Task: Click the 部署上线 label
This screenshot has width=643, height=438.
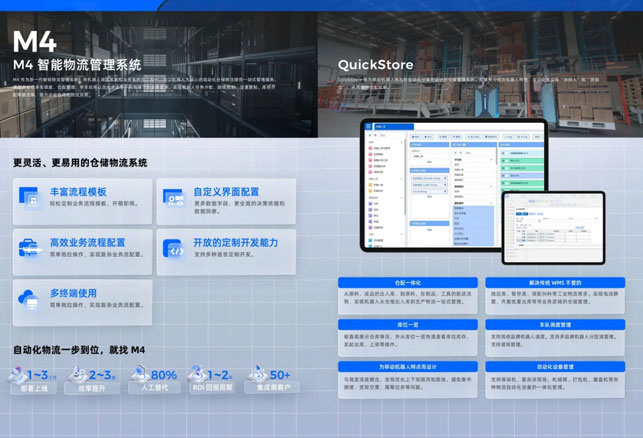Action: 34,388
